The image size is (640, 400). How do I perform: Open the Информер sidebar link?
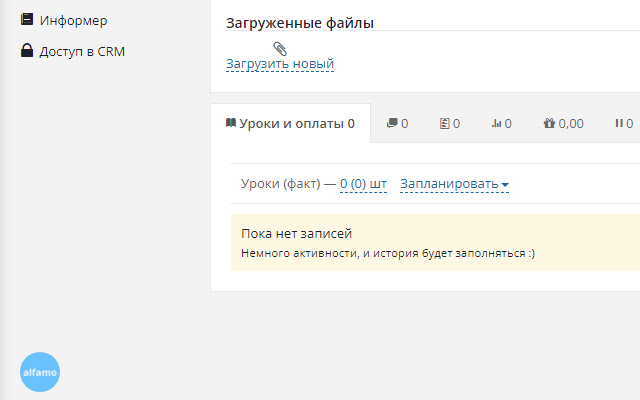(73, 20)
